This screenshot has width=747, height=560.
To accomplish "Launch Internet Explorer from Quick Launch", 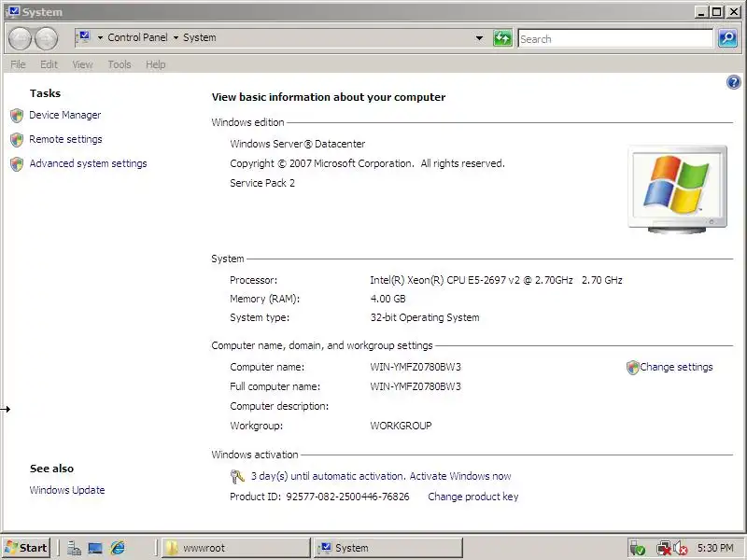I will pyautogui.click(x=118, y=548).
